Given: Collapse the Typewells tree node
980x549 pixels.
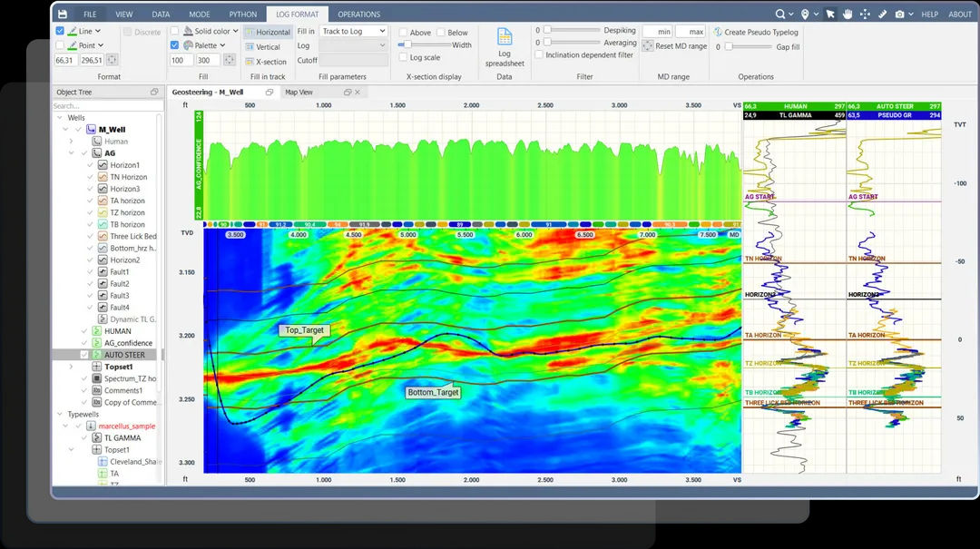Looking at the screenshot, I should pos(60,414).
